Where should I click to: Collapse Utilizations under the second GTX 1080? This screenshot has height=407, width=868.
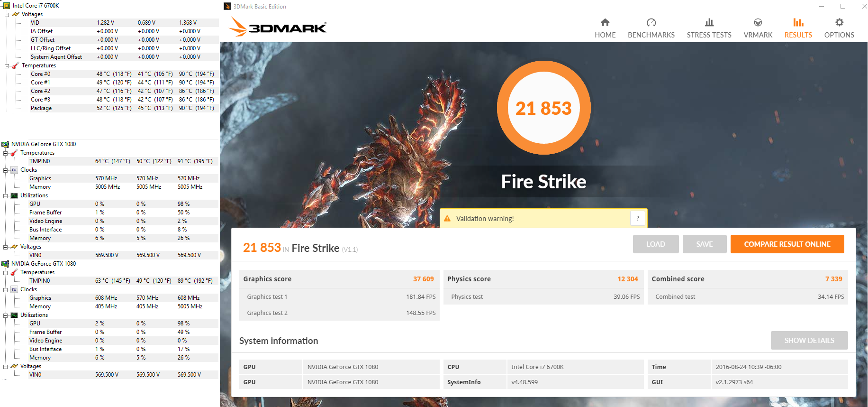[5, 315]
